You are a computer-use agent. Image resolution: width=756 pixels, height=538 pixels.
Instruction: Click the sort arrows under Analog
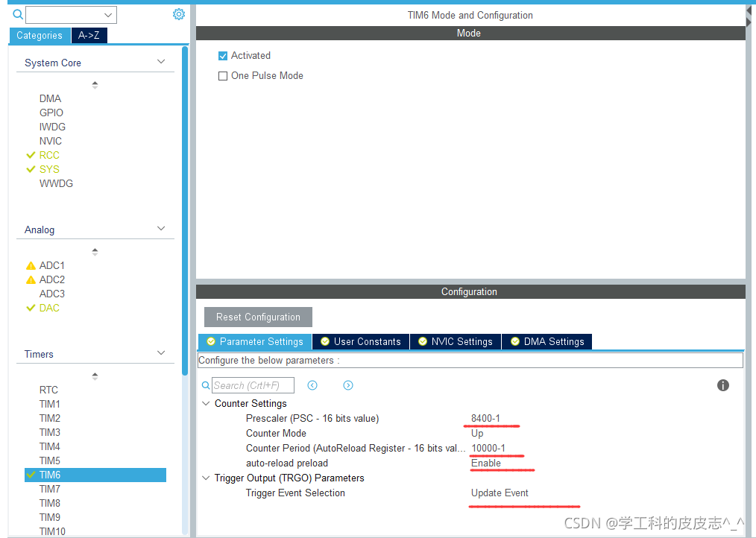pos(95,252)
